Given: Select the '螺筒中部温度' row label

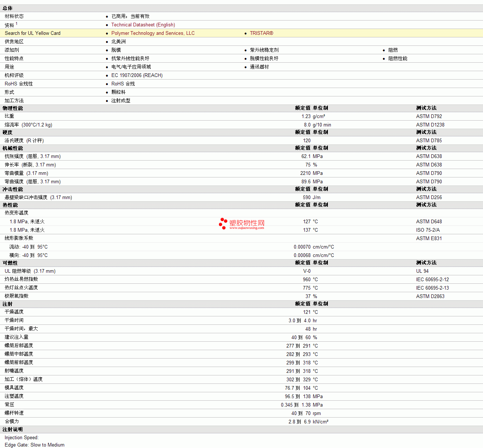Looking at the screenshot, I should [x=19, y=354].
